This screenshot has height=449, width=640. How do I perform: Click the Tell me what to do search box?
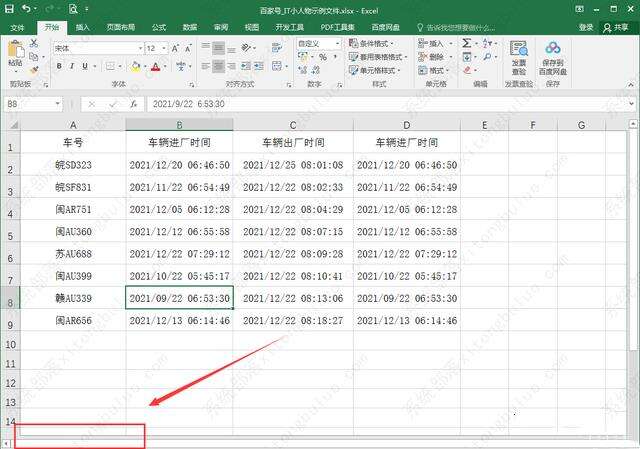click(456, 28)
